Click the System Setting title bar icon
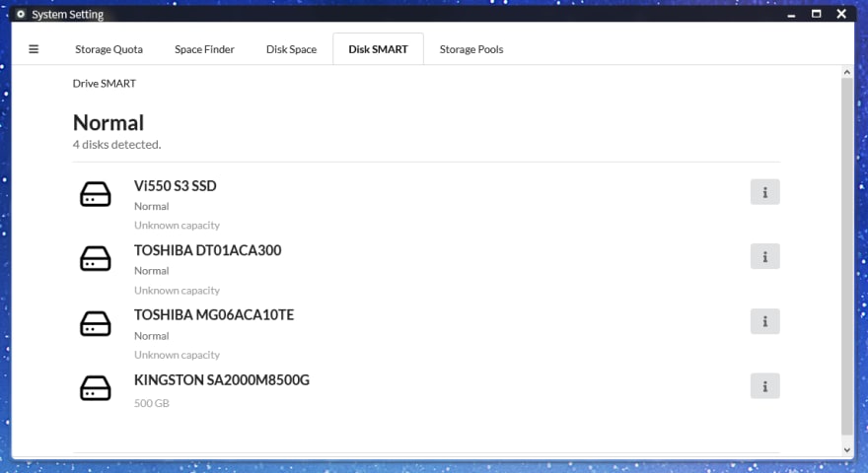The width and height of the screenshot is (868, 473). pos(21,14)
